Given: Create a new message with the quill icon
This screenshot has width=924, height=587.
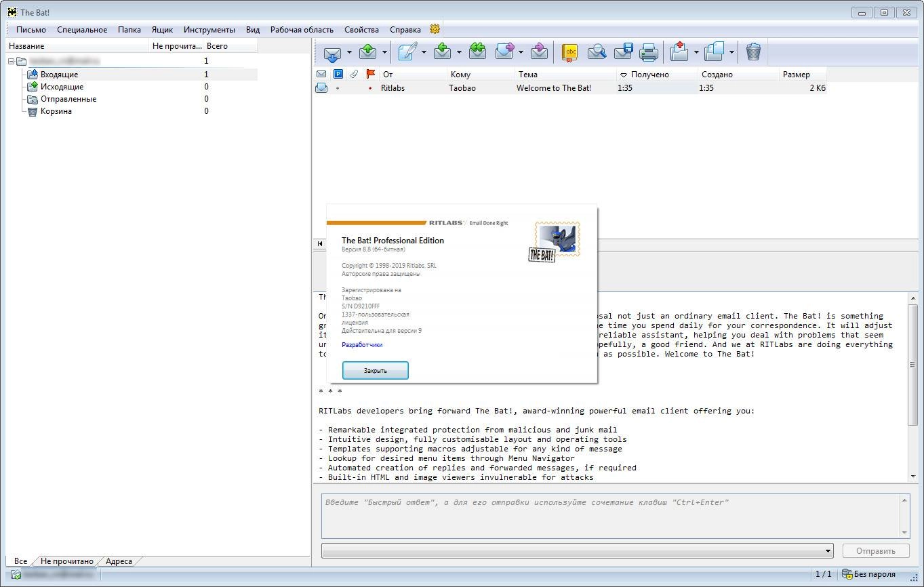Looking at the screenshot, I should [x=407, y=52].
